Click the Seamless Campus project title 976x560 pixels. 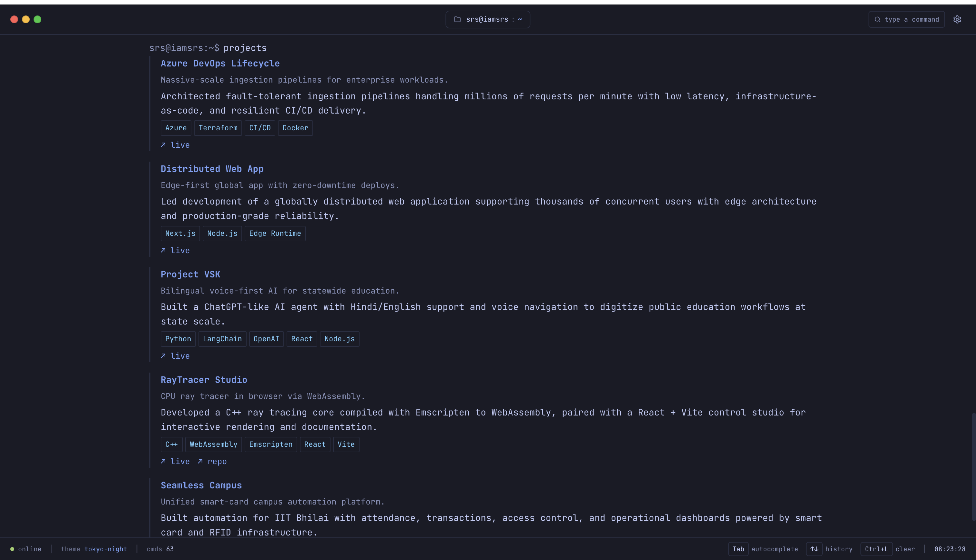point(201,485)
